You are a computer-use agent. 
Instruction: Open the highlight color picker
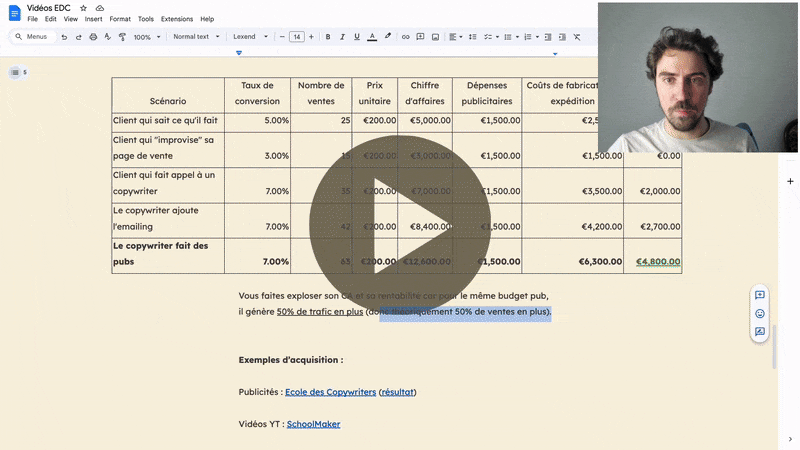click(388, 37)
